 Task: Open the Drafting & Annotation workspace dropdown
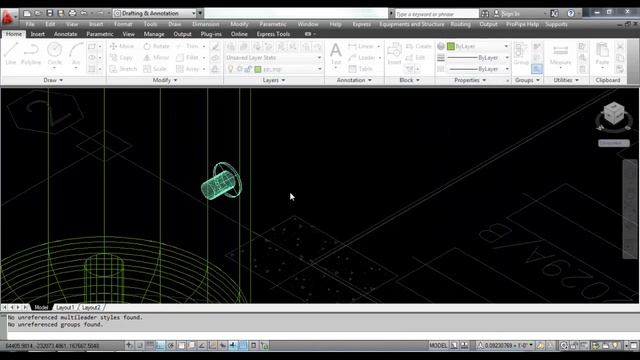(x=156, y=13)
